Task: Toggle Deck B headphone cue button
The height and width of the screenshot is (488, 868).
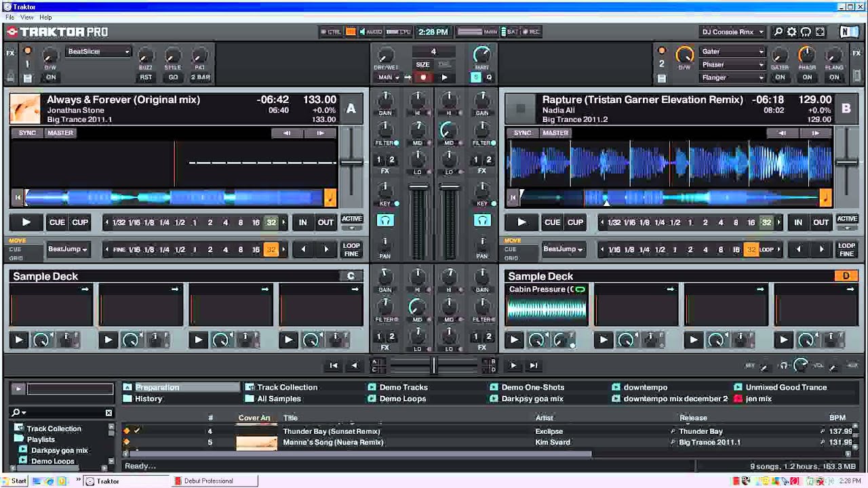Action: pyautogui.click(x=482, y=220)
